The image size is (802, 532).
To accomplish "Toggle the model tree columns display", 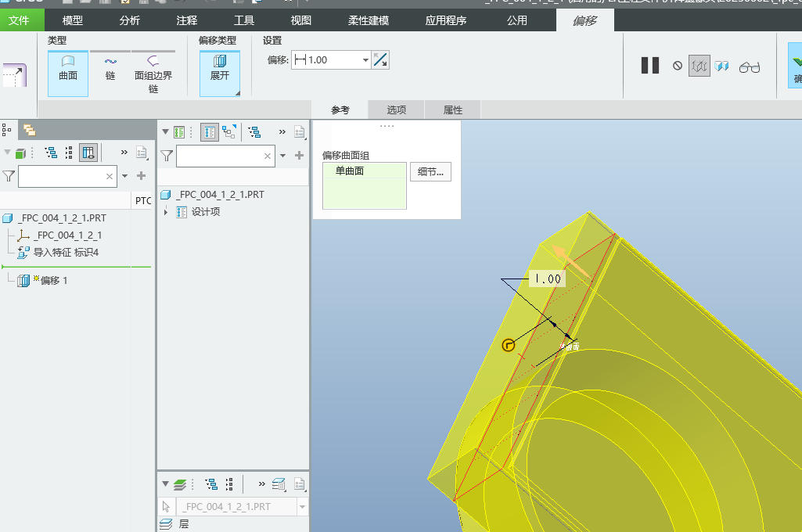I will (x=88, y=153).
